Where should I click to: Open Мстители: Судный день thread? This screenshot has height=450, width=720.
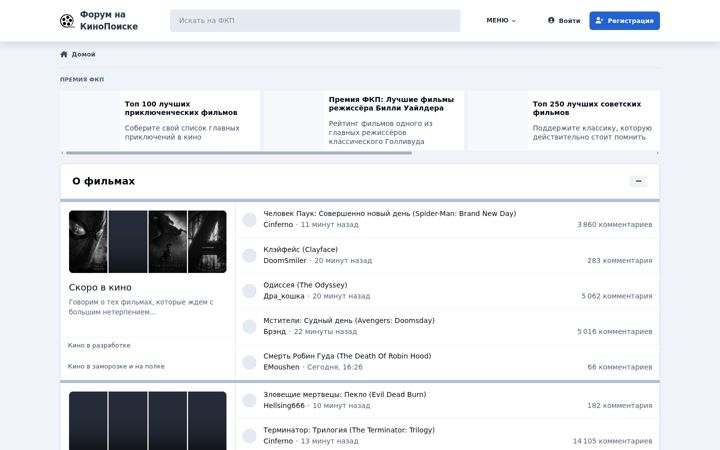[349, 321]
